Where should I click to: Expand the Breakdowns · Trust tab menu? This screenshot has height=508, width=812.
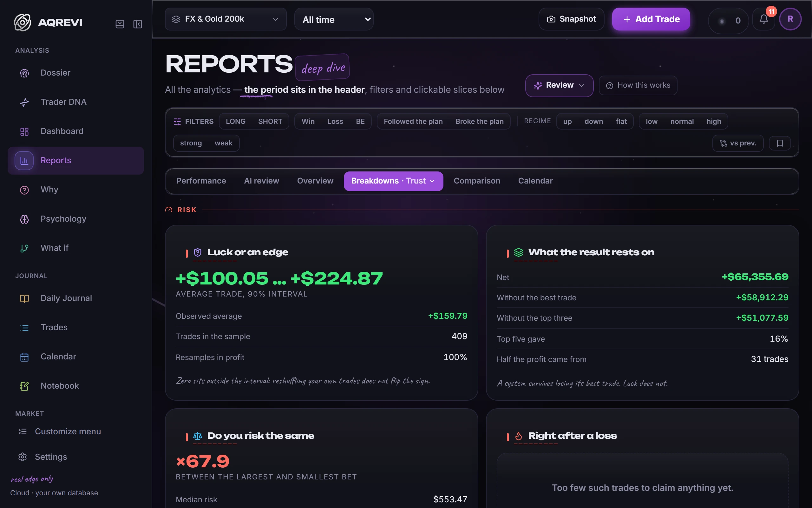(x=393, y=181)
